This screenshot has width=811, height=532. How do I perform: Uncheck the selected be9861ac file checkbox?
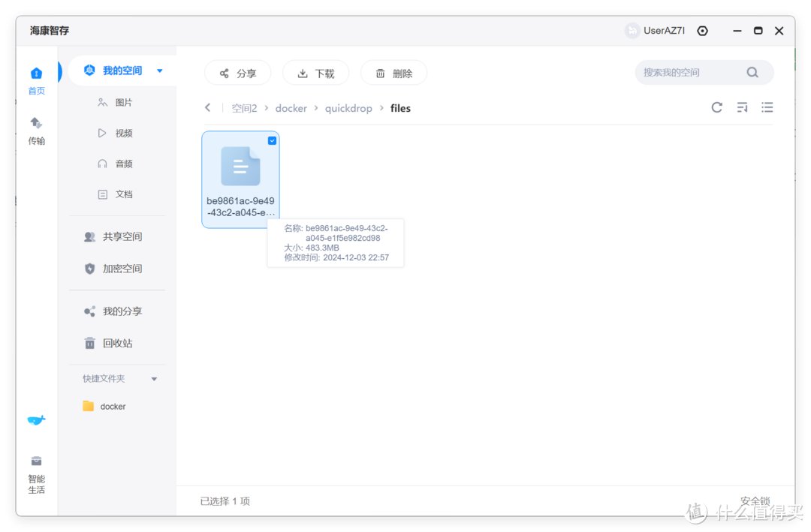point(272,140)
